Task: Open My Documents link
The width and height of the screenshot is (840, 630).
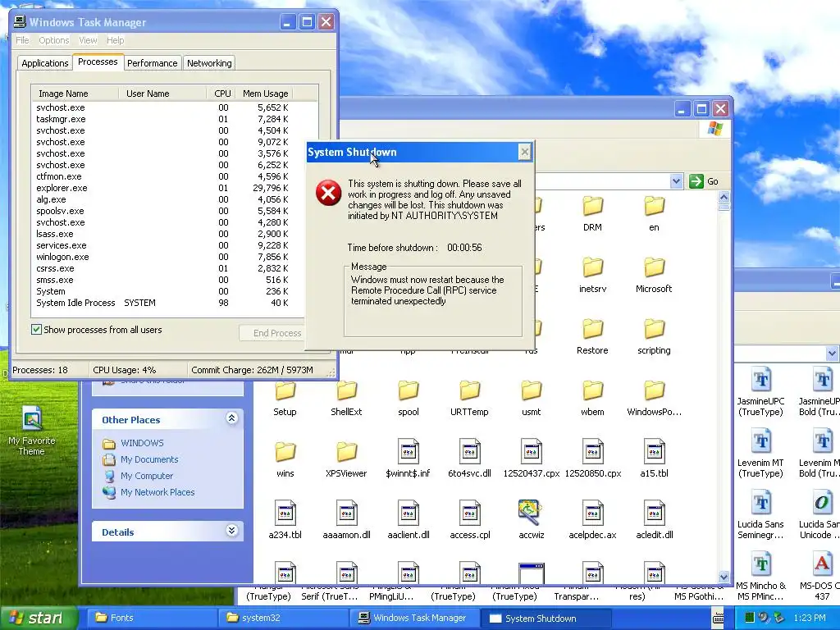Action: (149, 459)
